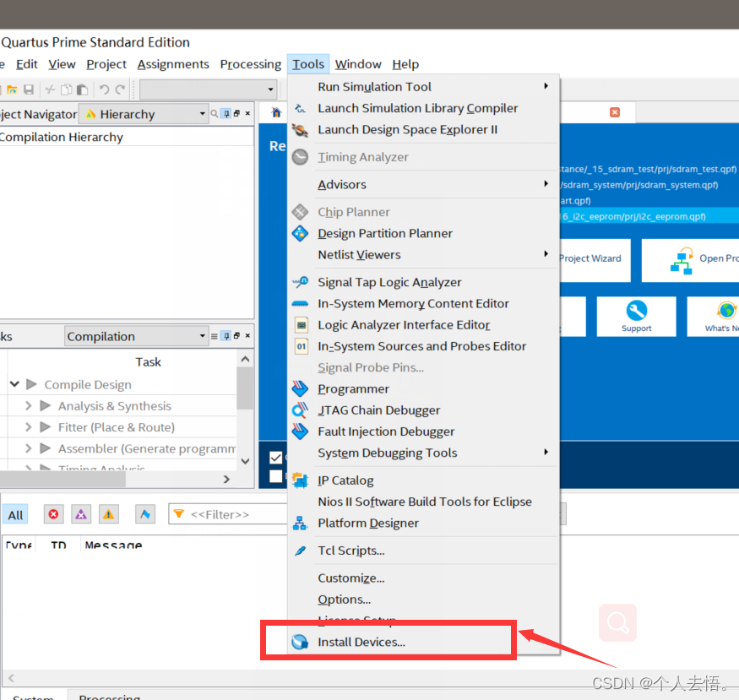Filter messages by critical warning icon
The image size is (739, 700).
[81, 514]
